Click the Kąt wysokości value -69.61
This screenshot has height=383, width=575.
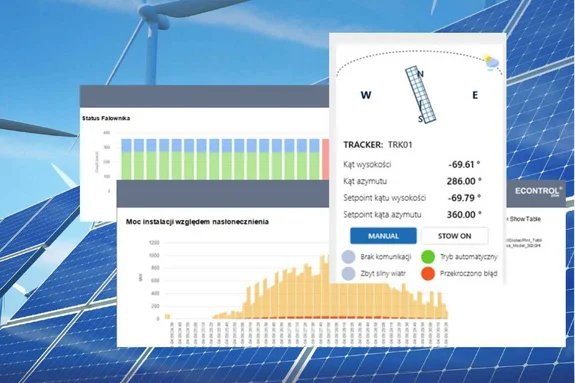click(x=464, y=165)
